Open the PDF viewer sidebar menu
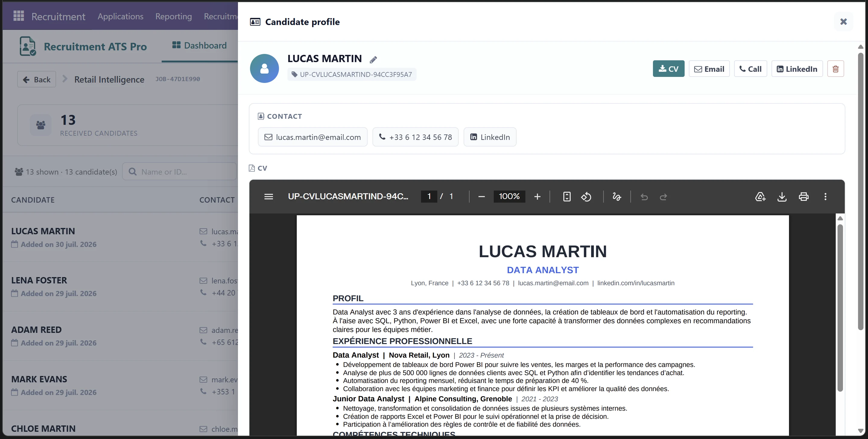The image size is (868, 439). tap(268, 196)
